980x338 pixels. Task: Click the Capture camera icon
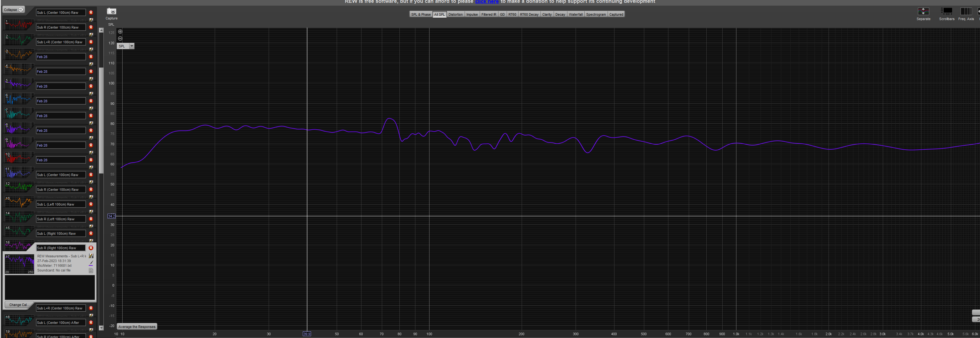pos(112,11)
